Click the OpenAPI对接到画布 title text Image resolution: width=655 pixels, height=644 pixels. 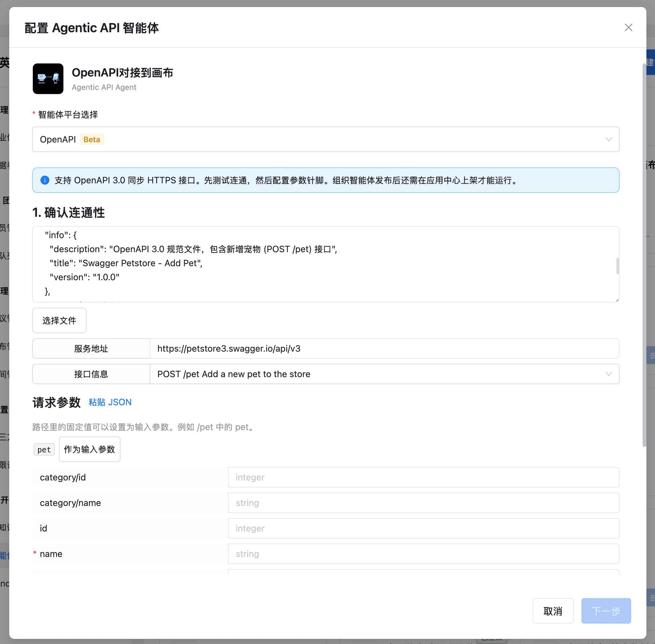click(122, 72)
